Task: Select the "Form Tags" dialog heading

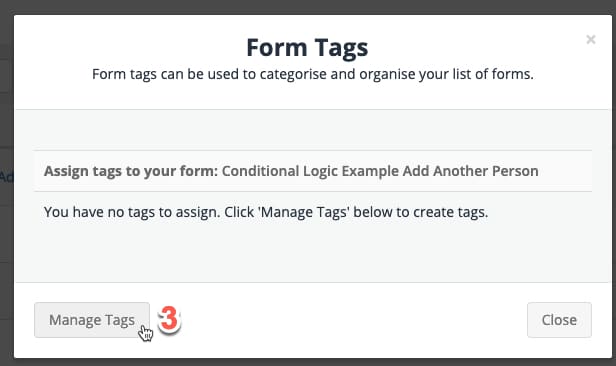Action: pos(307,48)
